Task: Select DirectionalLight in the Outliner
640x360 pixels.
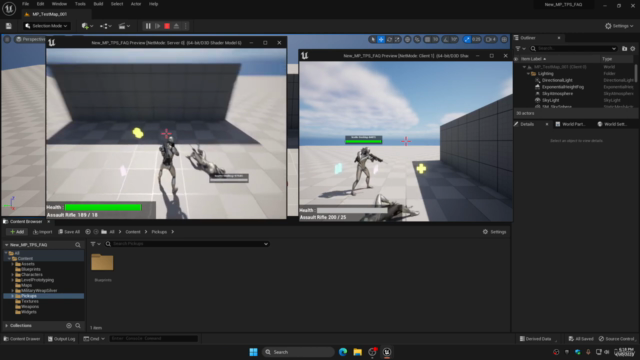Action: click(x=557, y=80)
